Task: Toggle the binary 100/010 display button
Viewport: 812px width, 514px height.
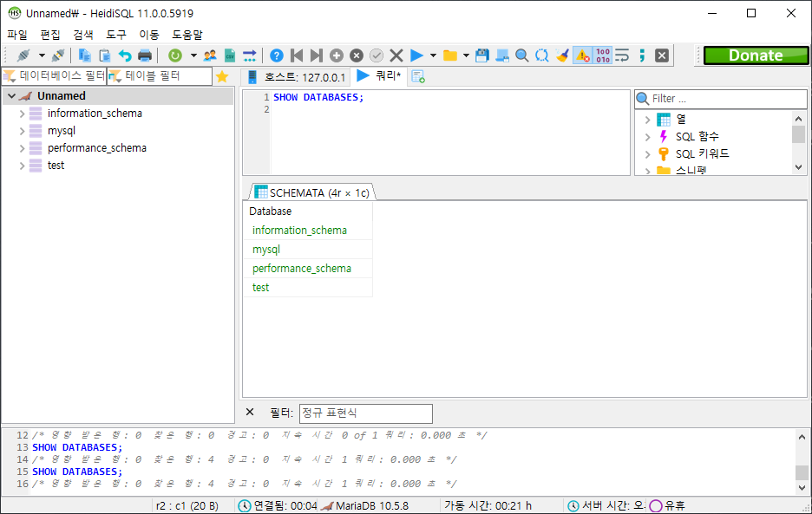Action: coord(603,55)
